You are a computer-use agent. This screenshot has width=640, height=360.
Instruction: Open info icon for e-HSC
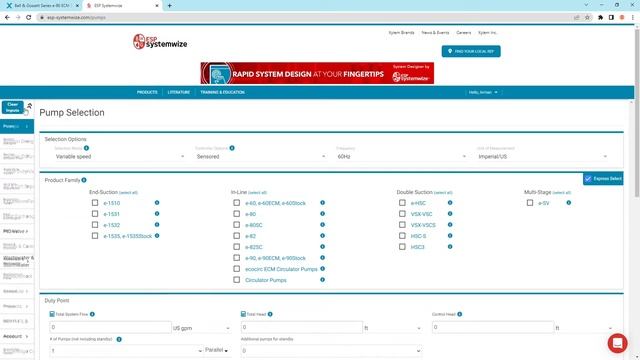click(x=450, y=203)
